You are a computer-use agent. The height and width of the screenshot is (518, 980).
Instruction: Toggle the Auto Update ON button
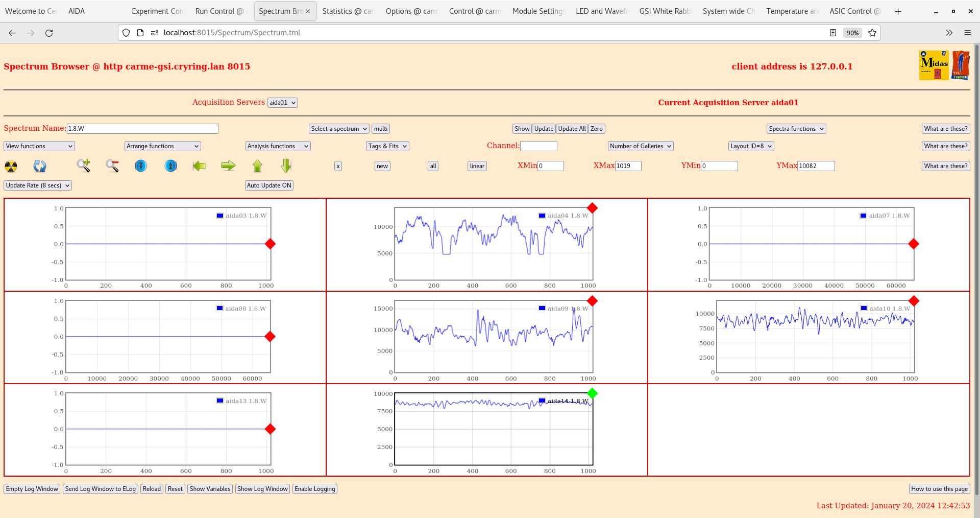click(x=269, y=185)
